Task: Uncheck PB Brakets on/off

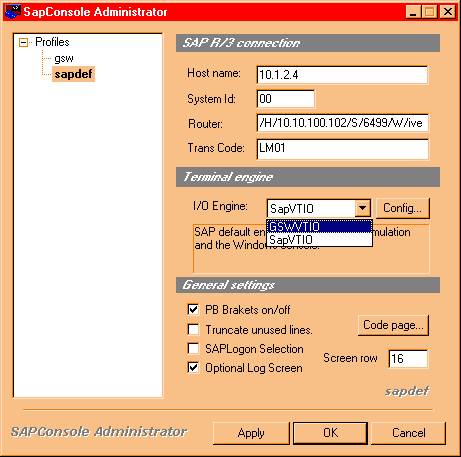Action: (193, 309)
